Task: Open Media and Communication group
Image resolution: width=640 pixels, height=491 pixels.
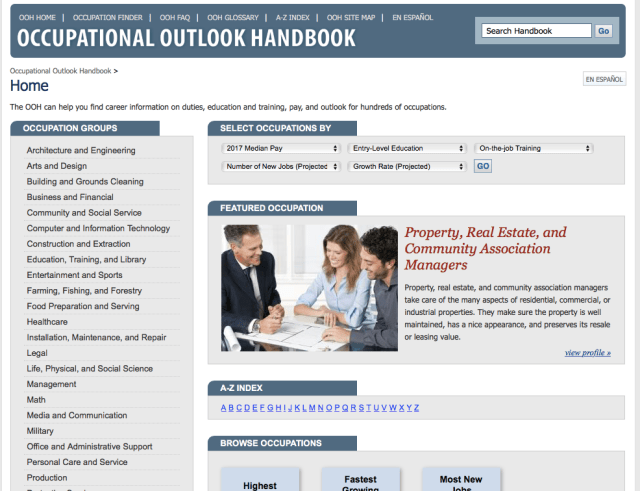Action: 77,415
